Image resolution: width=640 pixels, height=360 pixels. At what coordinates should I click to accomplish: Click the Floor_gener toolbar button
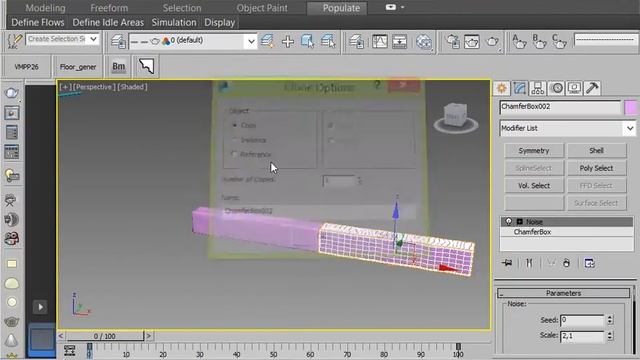tap(78, 67)
